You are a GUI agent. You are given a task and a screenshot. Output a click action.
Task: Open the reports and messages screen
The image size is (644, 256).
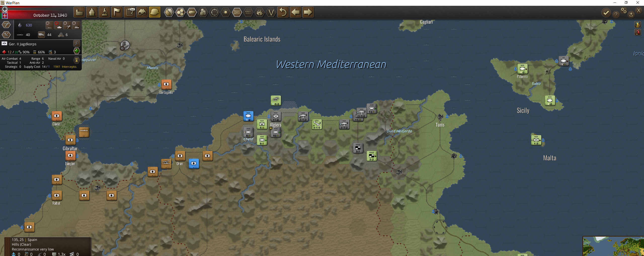click(130, 12)
